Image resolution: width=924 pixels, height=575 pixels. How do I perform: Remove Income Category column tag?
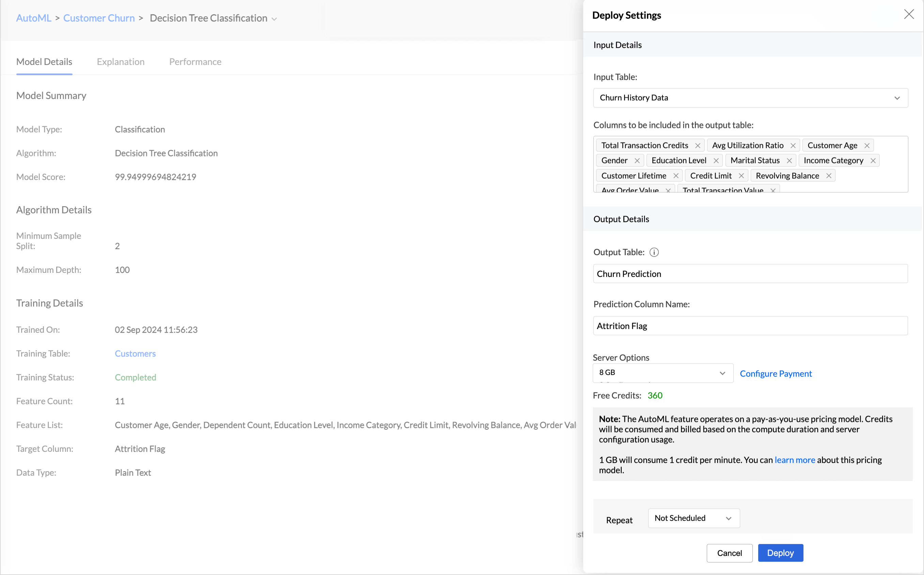pyautogui.click(x=873, y=161)
